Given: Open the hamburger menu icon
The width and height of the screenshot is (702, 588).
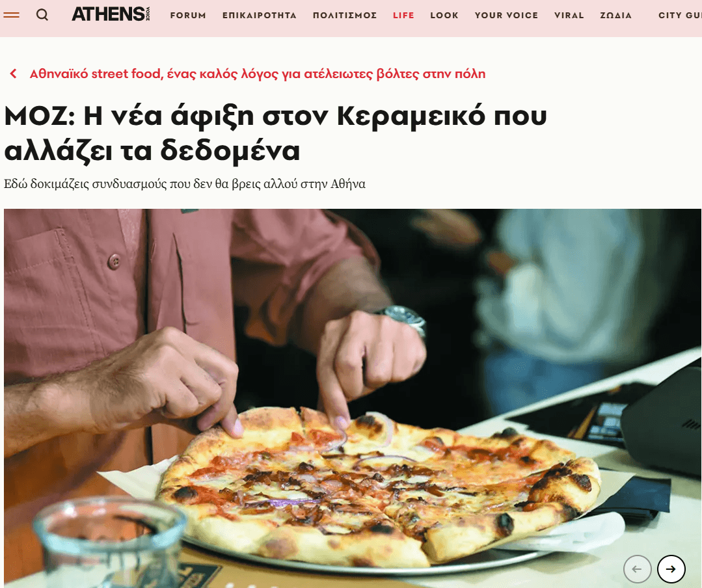Looking at the screenshot, I should coord(11,15).
